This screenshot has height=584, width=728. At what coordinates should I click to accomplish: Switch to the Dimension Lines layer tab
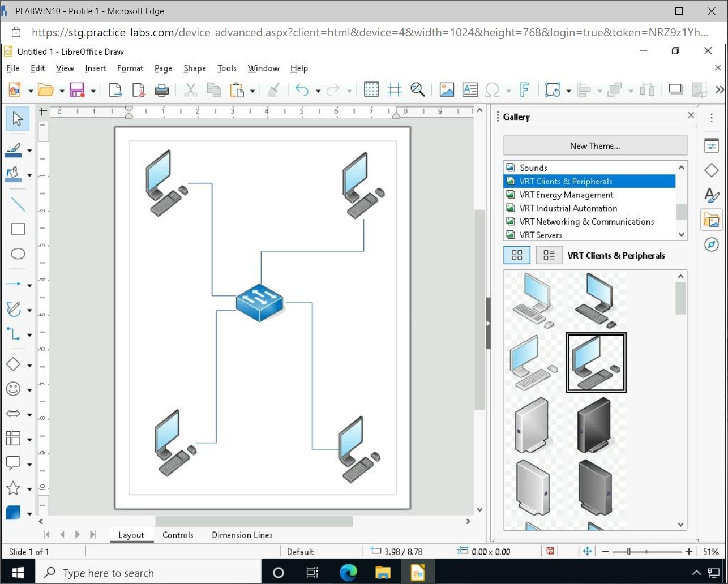click(242, 535)
